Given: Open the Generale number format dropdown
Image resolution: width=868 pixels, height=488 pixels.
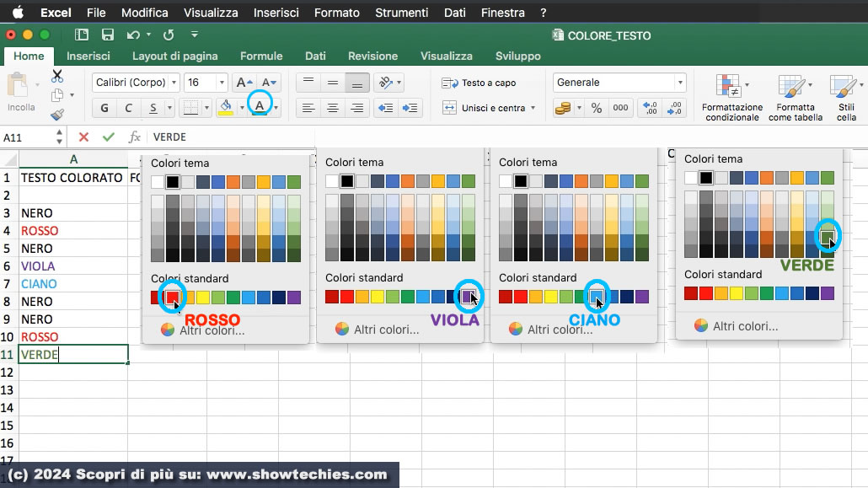Looking at the screenshot, I should click(680, 83).
